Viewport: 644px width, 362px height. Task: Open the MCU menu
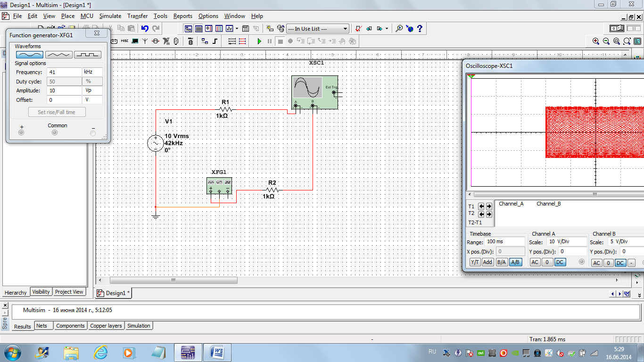87,16
